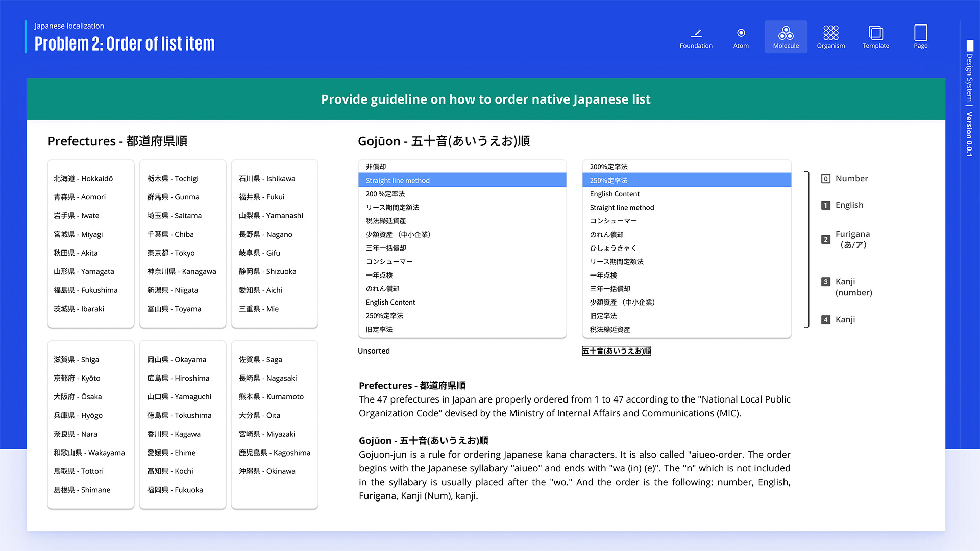The height and width of the screenshot is (551, 980).
Task: Click '和歌山県 - Wakayama' prefecture entry
Action: coord(89,453)
